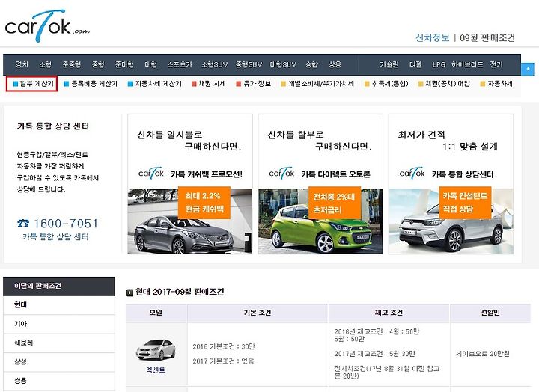The image size is (539, 392).
Task: Click the telephone icon beside 1600-7051
Action: pos(23,224)
